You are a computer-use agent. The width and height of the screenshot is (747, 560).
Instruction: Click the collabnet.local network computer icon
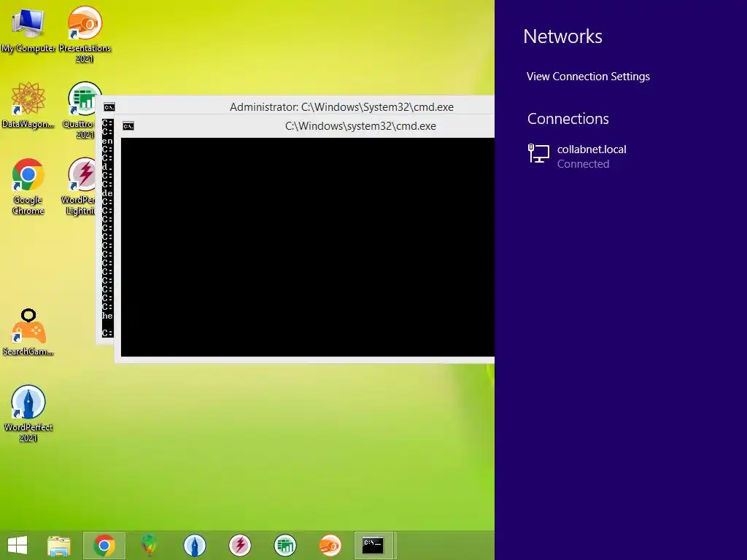(539, 154)
